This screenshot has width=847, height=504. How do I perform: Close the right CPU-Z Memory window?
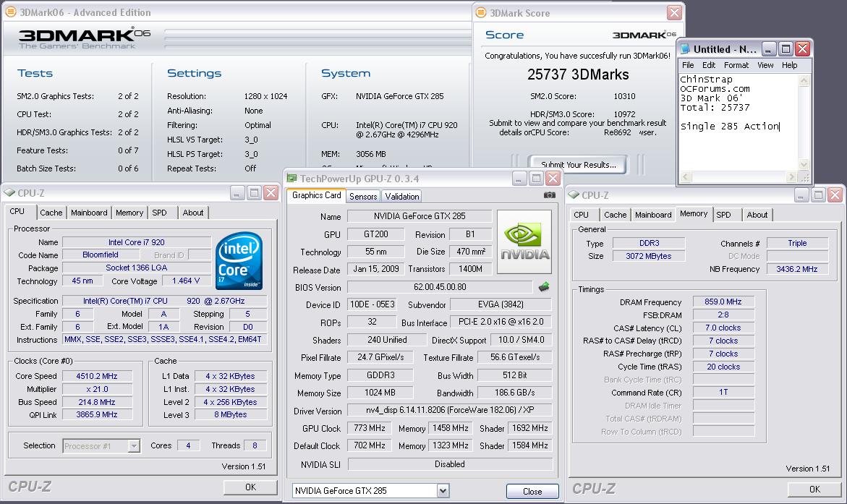[835, 195]
